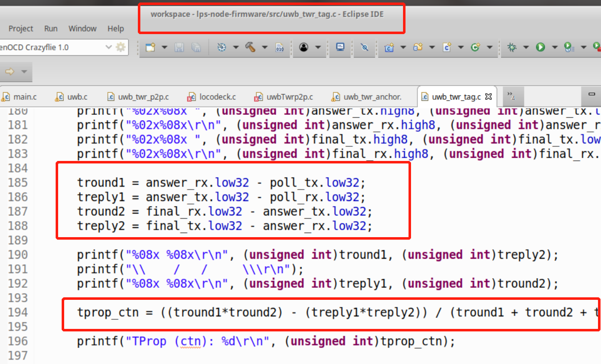Click the black profile circle icon
Screen dimensions: 601x364
[304, 47]
